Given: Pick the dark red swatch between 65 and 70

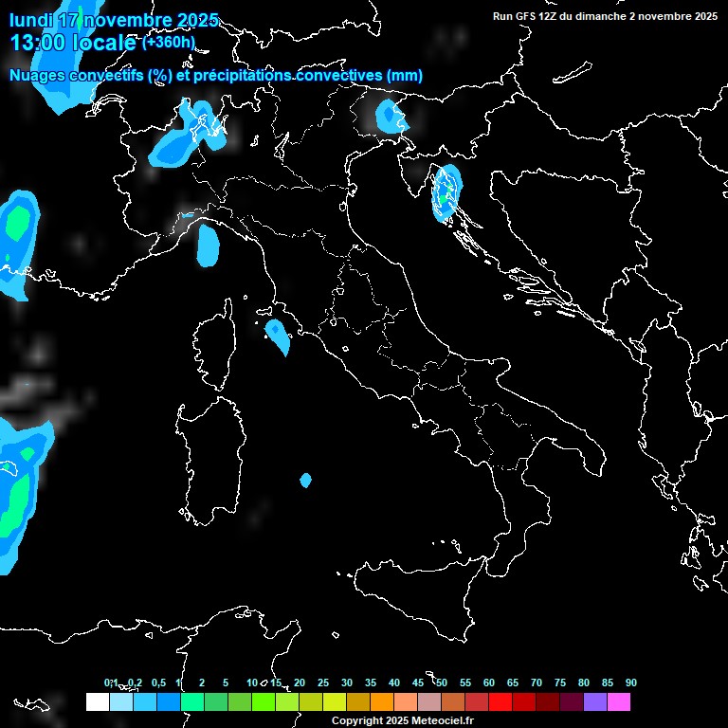Looking at the screenshot, I should pyautogui.click(x=523, y=701).
